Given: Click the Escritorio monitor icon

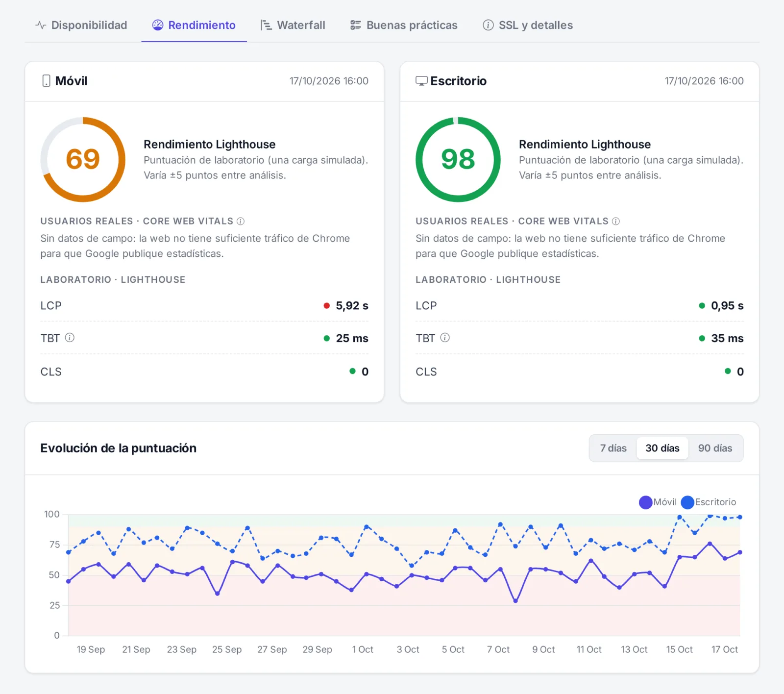Looking at the screenshot, I should 421,81.
